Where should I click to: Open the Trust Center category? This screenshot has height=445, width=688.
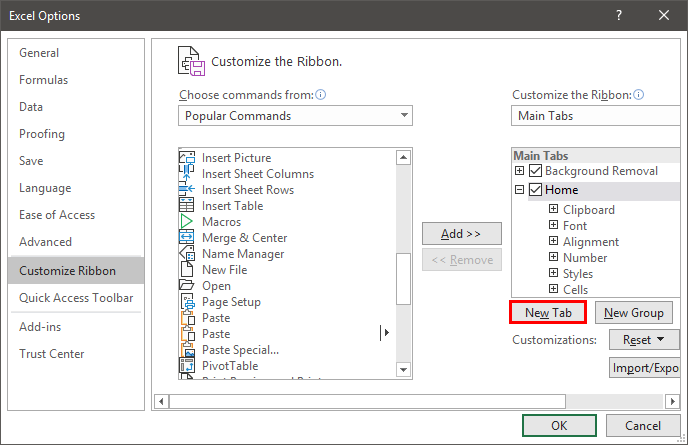tap(76, 354)
